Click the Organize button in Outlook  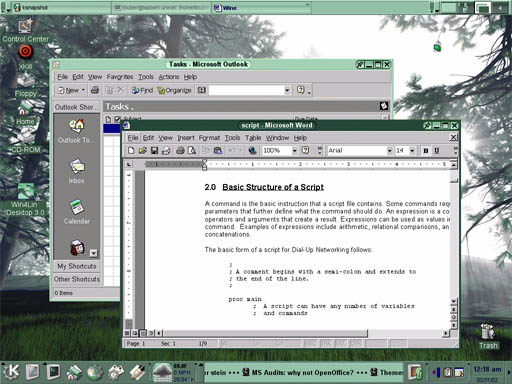[x=174, y=90]
